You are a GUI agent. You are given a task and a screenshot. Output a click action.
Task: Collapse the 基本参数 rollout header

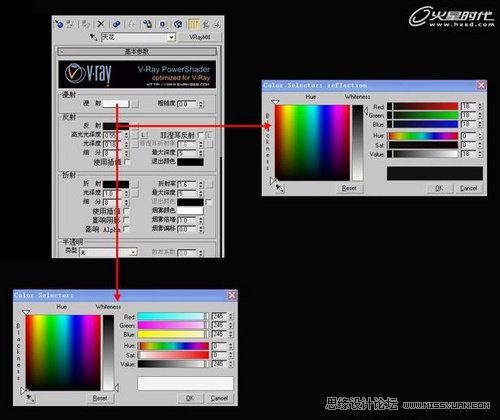tap(137, 51)
